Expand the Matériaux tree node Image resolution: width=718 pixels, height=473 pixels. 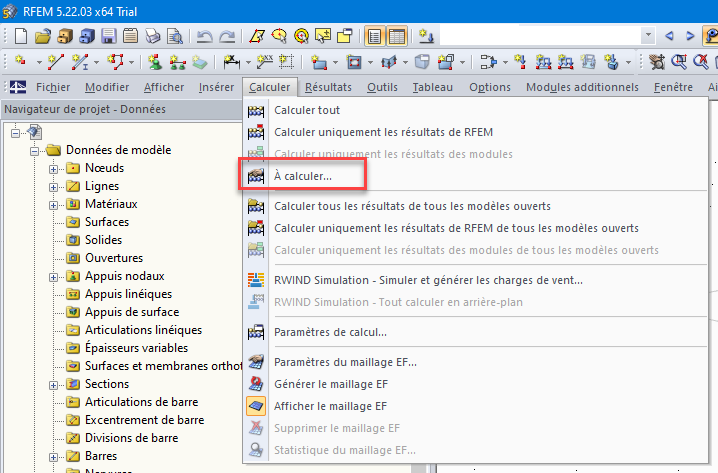tap(54, 205)
